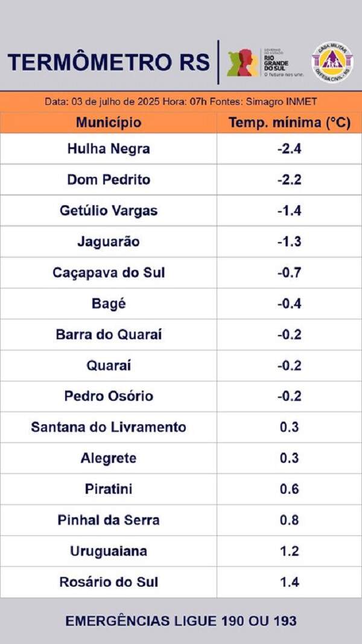Click the Temp. mínima (°C) column header
The image size is (362, 644).
pyautogui.click(x=290, y=123)
